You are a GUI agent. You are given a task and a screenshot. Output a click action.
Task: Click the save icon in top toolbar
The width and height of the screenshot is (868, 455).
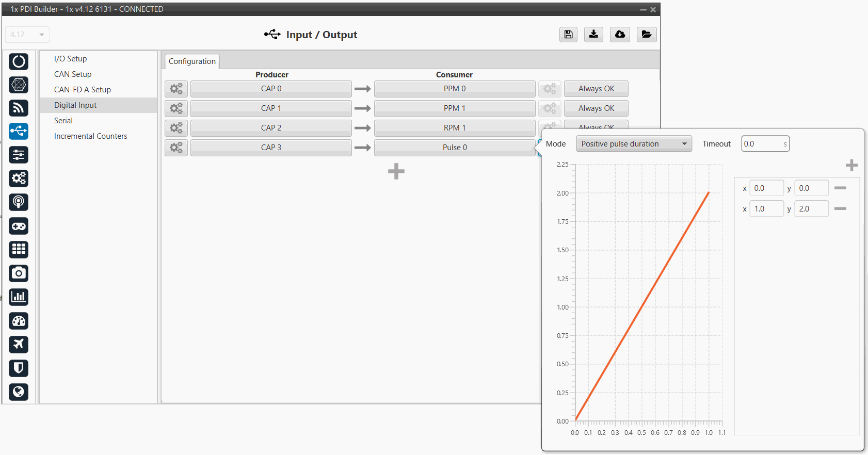[x=568, y=35]
